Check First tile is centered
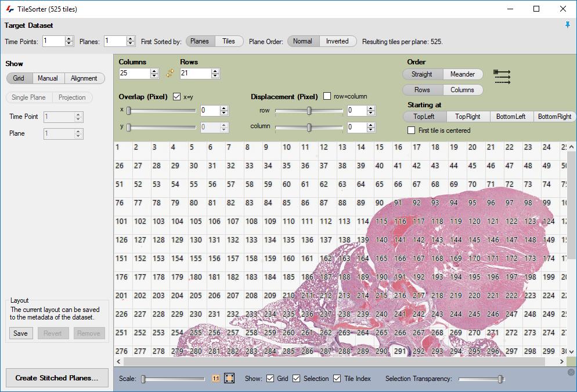This screenshot has height=392, width=577. tap(412, 130)
